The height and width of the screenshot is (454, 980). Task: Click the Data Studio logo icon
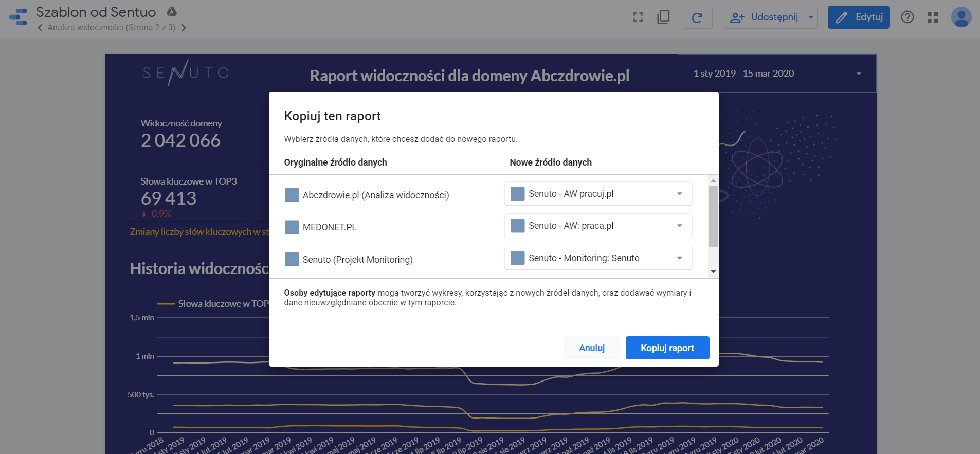point(19,17)
